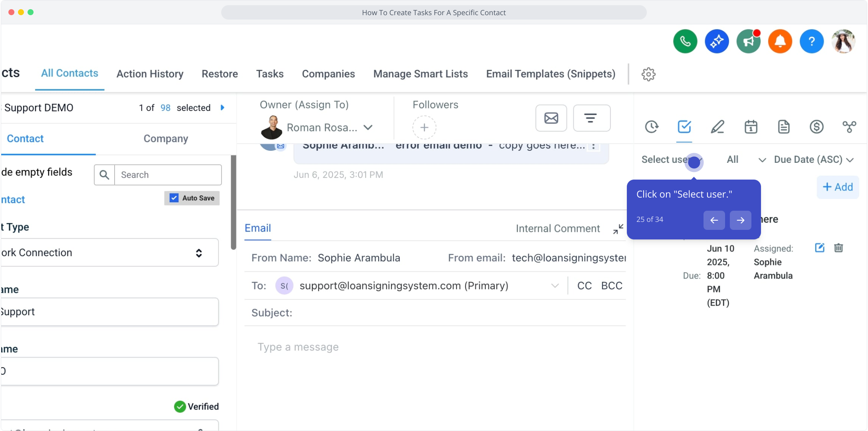Click the Verified email status badge
This screenshot has width=868, height=431.
196,407
